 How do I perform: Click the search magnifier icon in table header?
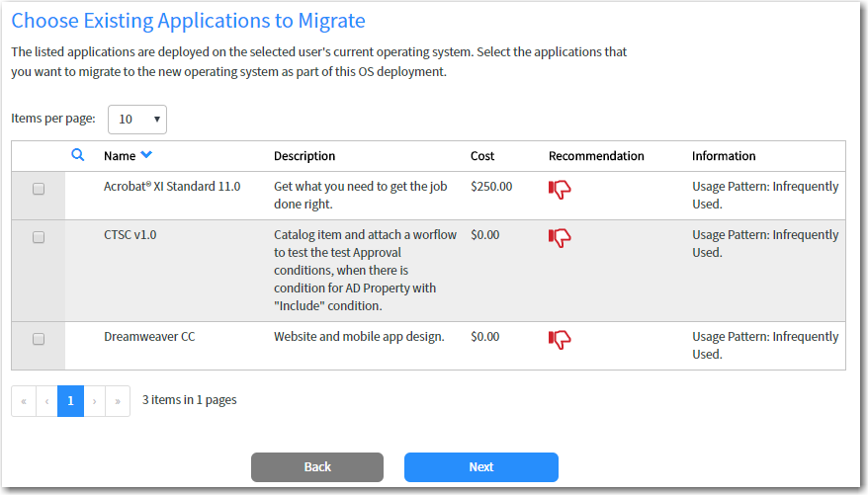coord(78,155)
